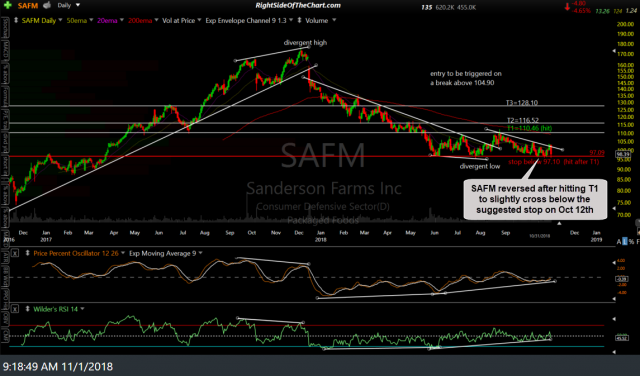Click the piggy bank icon beside SAFM
The image size is (640, 376).
[47, 5]
